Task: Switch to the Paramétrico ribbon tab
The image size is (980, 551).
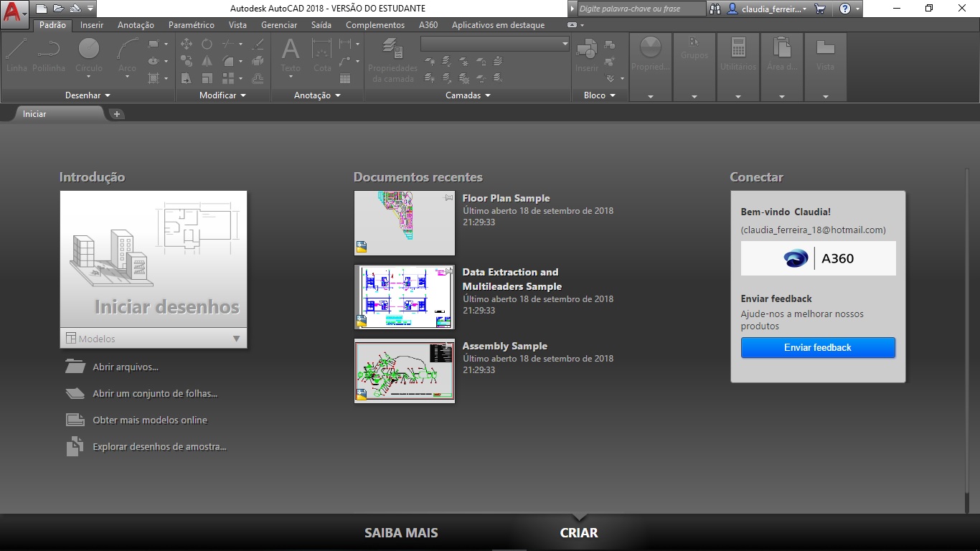Action: (x=192, y=25)
